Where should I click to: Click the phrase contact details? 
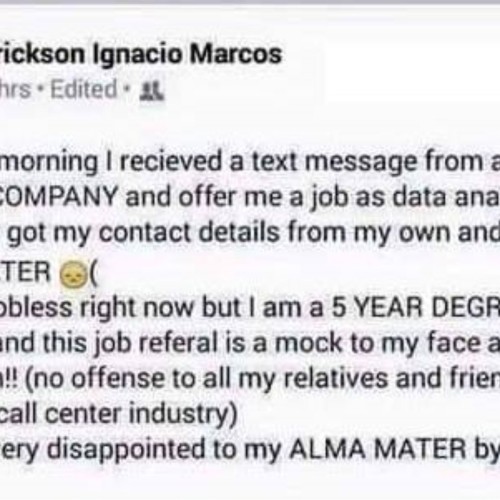click(189, 232)
